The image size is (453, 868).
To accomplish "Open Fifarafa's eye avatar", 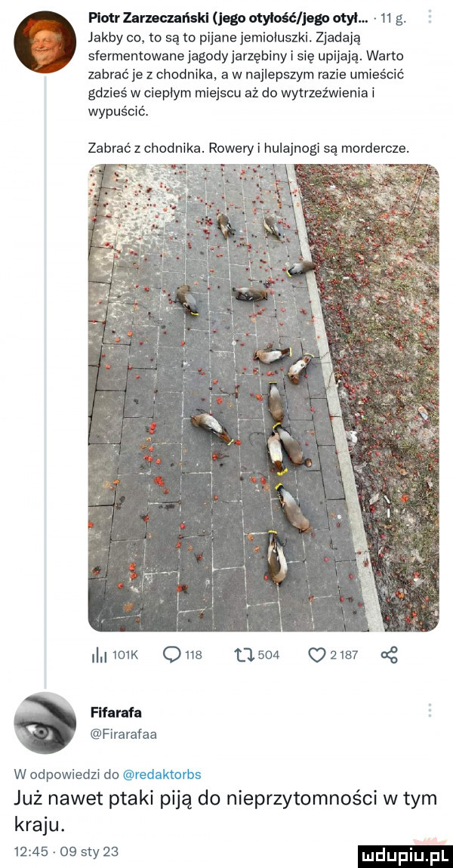I will (45, 722).
